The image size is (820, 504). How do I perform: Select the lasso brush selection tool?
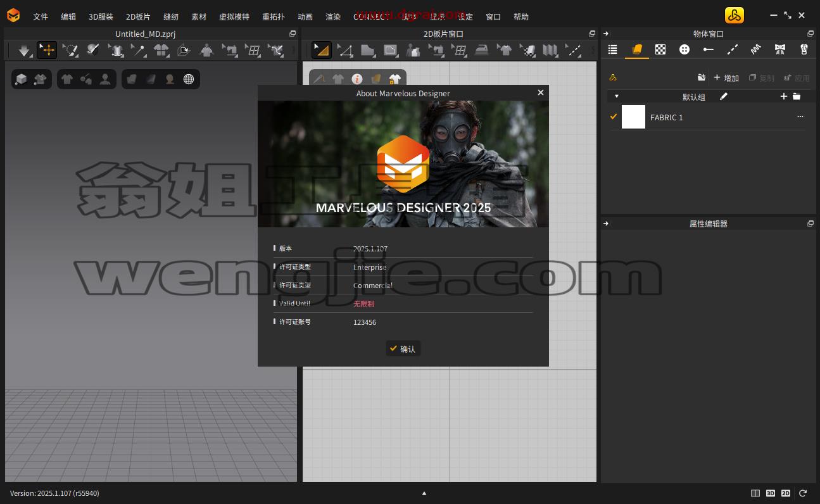70,50
